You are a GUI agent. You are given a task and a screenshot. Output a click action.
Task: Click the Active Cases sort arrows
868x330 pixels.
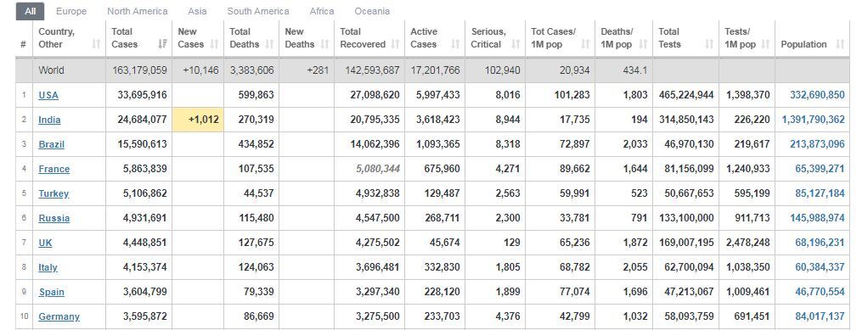[x=455, y=44]
